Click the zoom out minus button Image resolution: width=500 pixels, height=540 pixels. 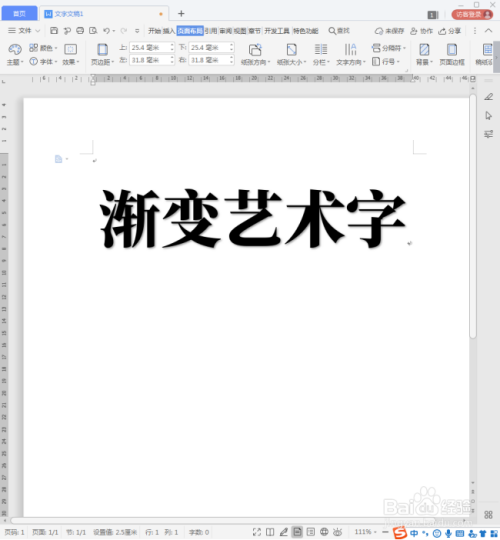pos(385,532)
